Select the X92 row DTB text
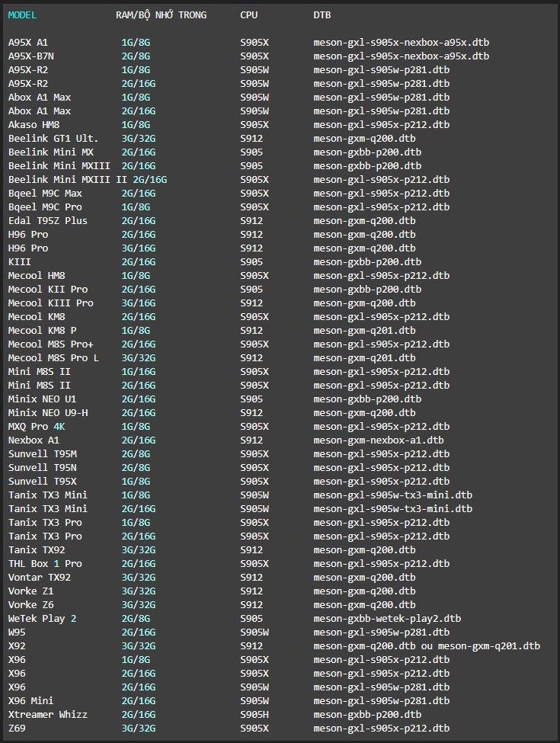This screenshot has width=560, height=743. click(427, 646)
